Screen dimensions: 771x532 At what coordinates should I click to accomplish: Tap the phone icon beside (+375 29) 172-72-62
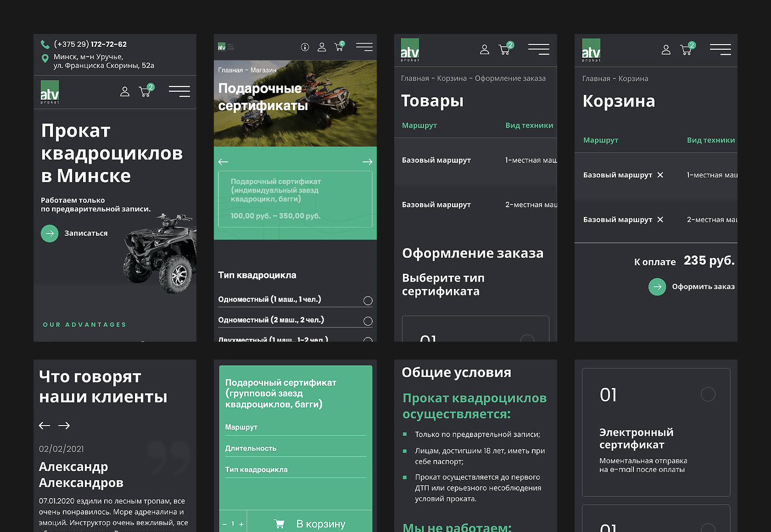coord(45,44)
